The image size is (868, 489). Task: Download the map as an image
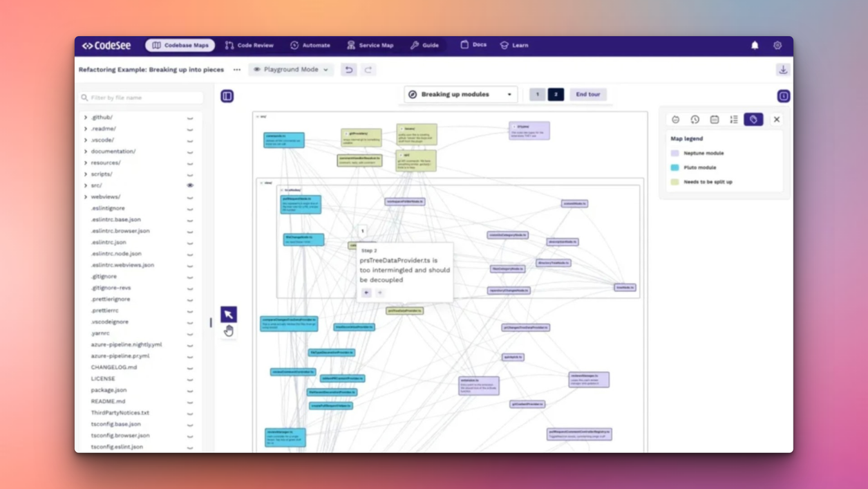783,69
